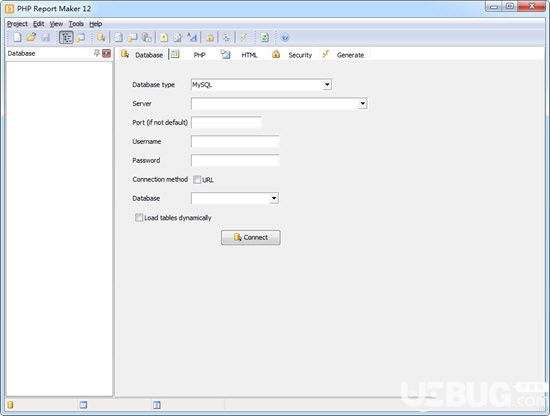This screenshot has width=550, height=416.
Task: Click the padlock icon in the toolbar
Action: click(x=210, y=37)
